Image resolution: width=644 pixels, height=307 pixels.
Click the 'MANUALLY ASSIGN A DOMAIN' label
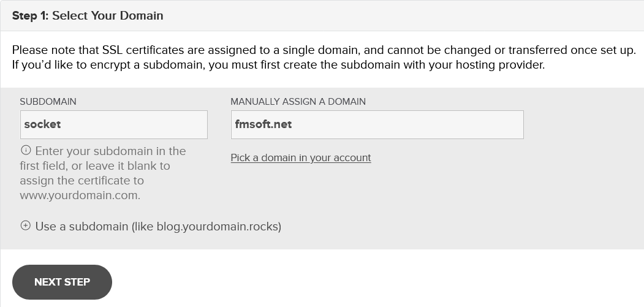click(298, 102)
